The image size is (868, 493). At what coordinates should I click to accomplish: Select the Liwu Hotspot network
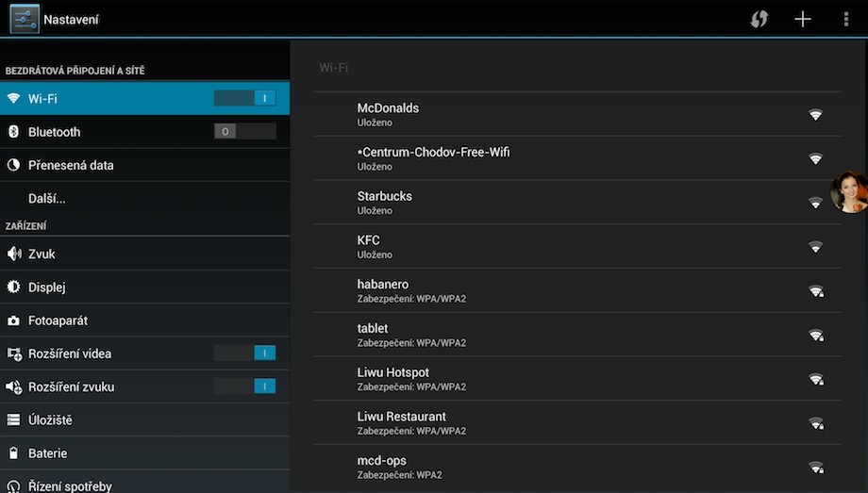(x=577, y=378)
